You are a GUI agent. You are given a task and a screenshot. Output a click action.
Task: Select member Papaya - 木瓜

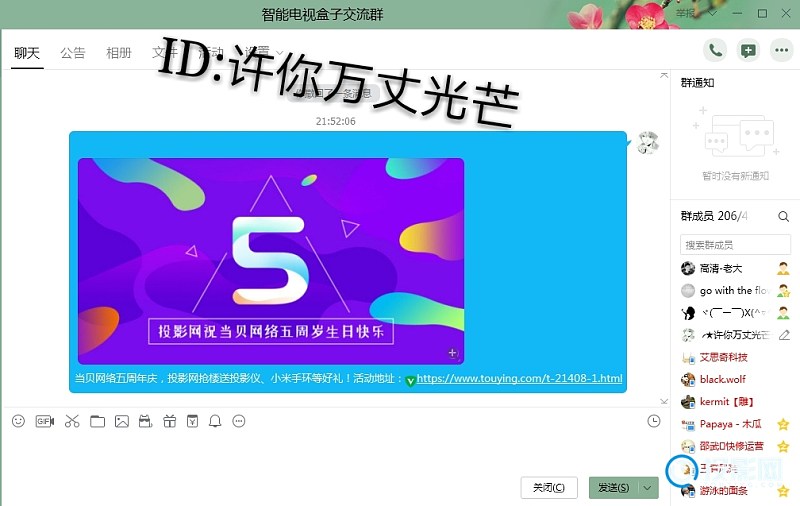731,424
